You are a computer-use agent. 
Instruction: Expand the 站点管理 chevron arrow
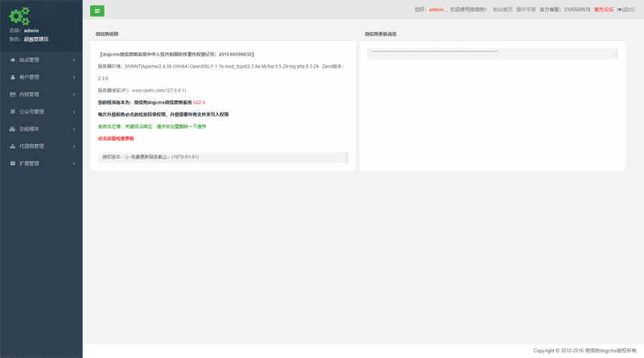pyautogui.click(x=74, y=60)
